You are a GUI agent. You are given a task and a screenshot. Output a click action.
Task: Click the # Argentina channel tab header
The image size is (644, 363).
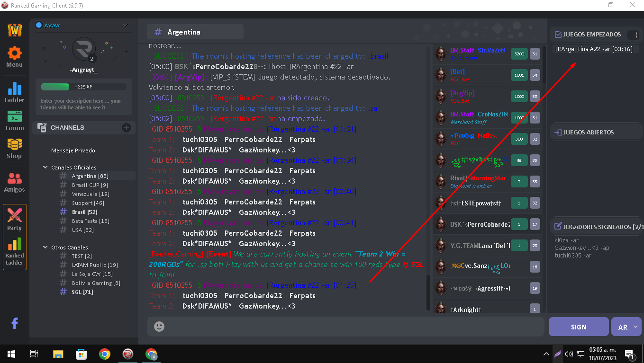(195, 32)
